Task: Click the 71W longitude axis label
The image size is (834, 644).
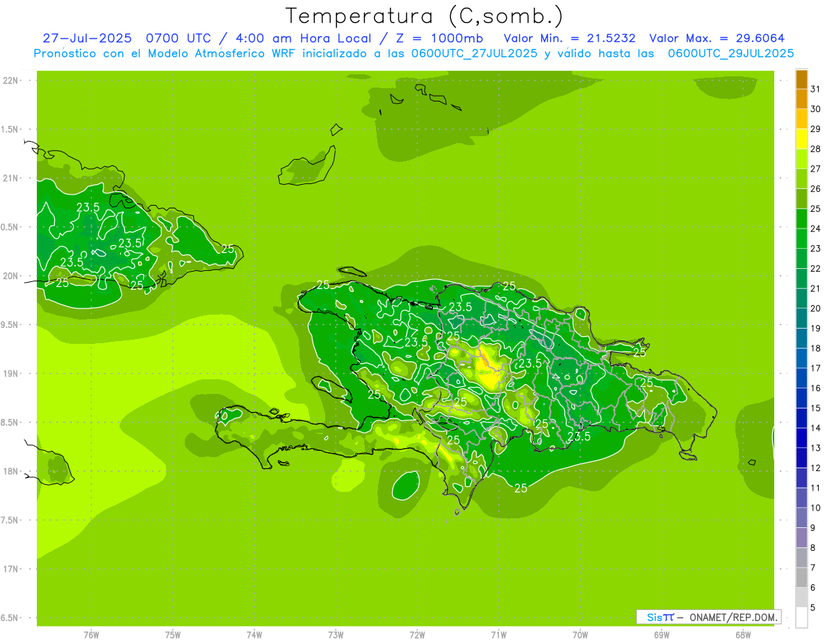Action: click(498, 635)
